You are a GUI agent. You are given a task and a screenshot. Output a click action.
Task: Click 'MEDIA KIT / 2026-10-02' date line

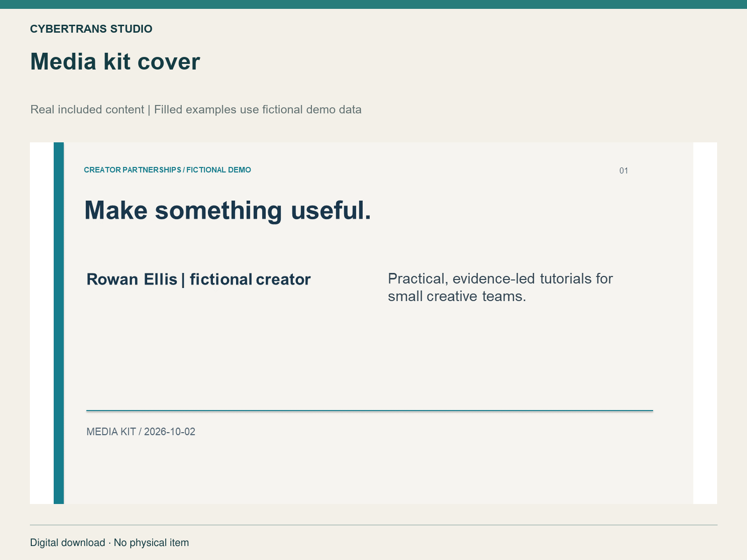[x=141, y=432]
